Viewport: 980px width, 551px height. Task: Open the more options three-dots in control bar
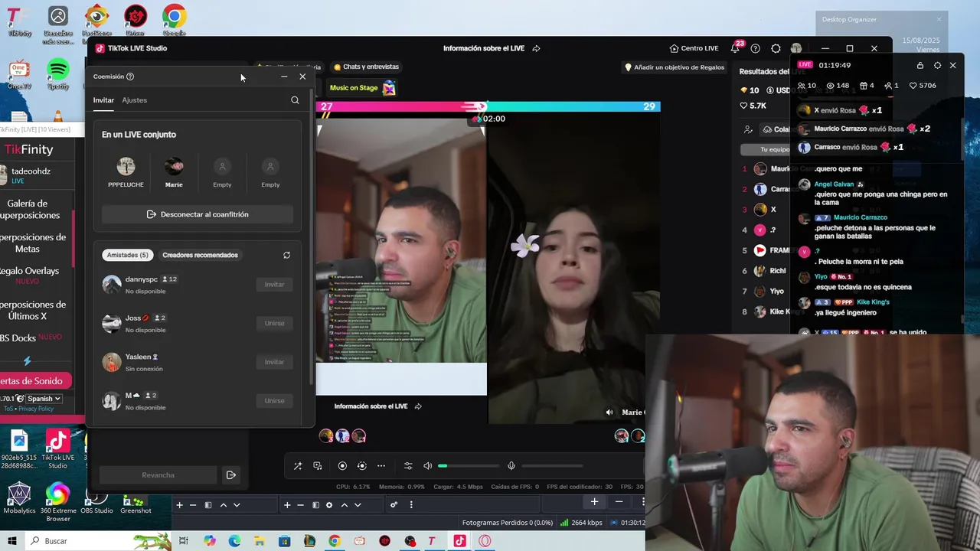pyautogui.click(x=381, y=465)
